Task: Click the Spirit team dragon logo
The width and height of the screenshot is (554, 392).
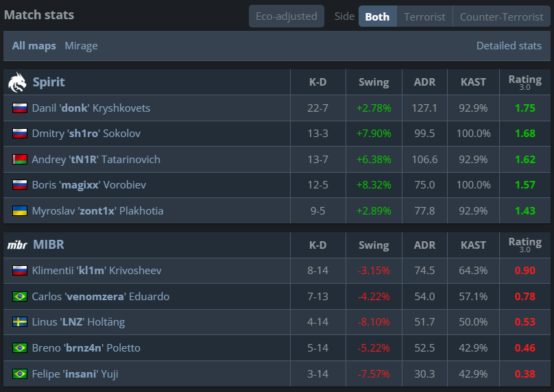Action: point(17,82)
